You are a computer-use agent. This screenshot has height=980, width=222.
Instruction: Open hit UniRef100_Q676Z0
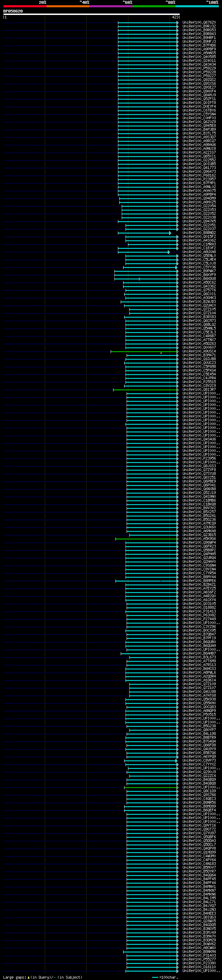199,23
